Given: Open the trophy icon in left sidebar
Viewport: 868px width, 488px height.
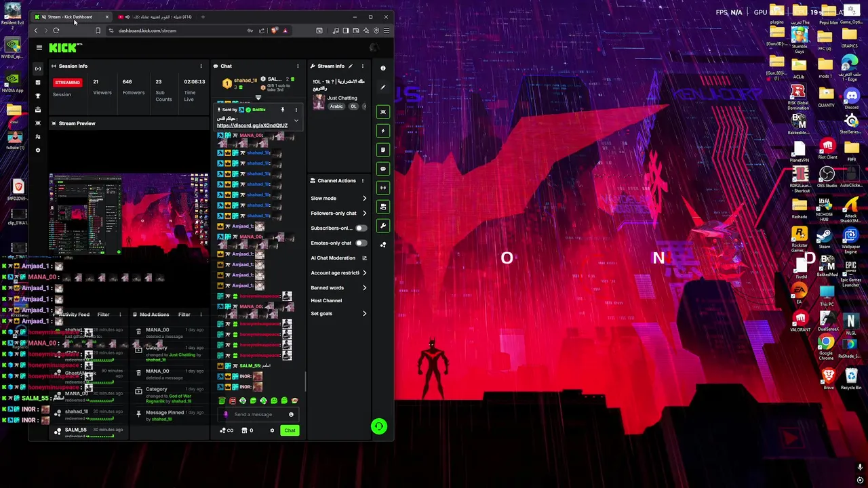Looking at the screenshot, I should [x=38, y=96].
